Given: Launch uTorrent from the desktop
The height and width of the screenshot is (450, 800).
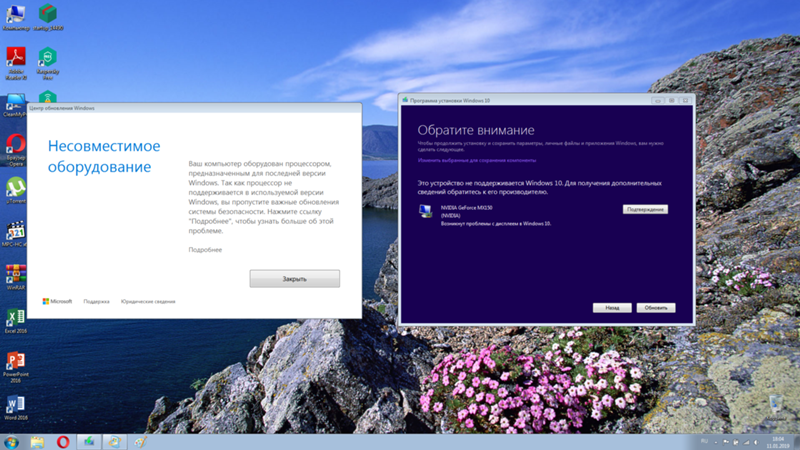Looking at the screenshot, I should (16, 190).
